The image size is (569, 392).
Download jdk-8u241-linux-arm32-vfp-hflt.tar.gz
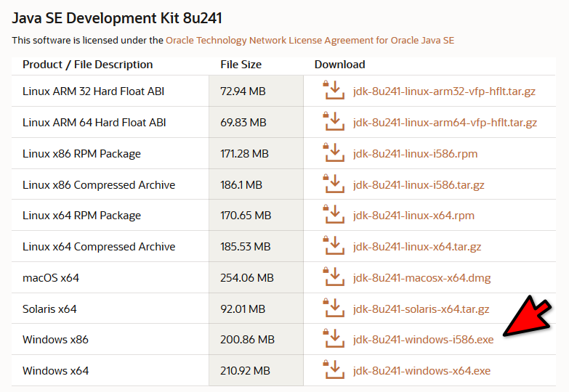click(x=444, y=91)
